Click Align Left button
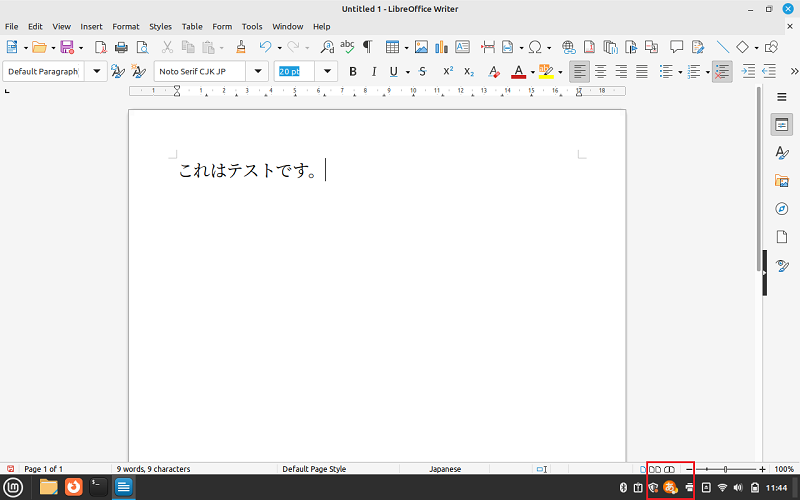 [x=579, y=72]
